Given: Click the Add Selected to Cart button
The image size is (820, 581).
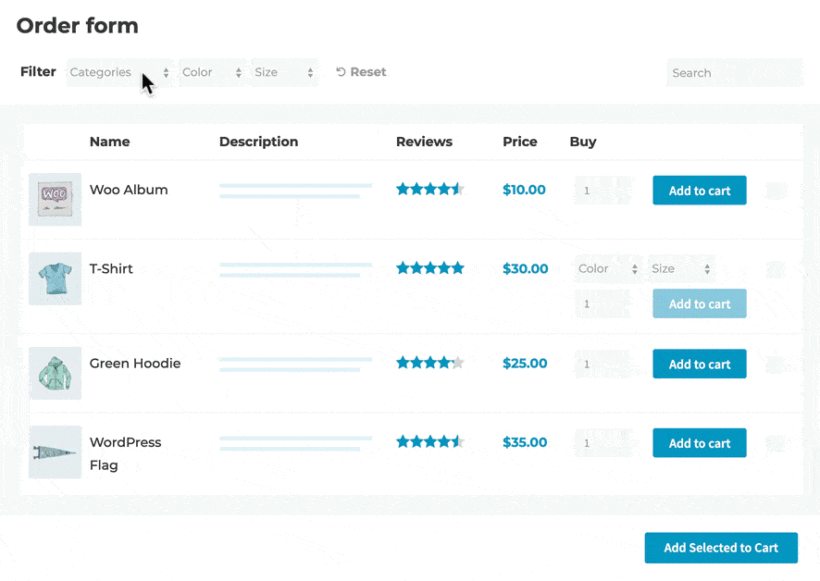Looking at the screenshot, I should [x=720, y=547].
